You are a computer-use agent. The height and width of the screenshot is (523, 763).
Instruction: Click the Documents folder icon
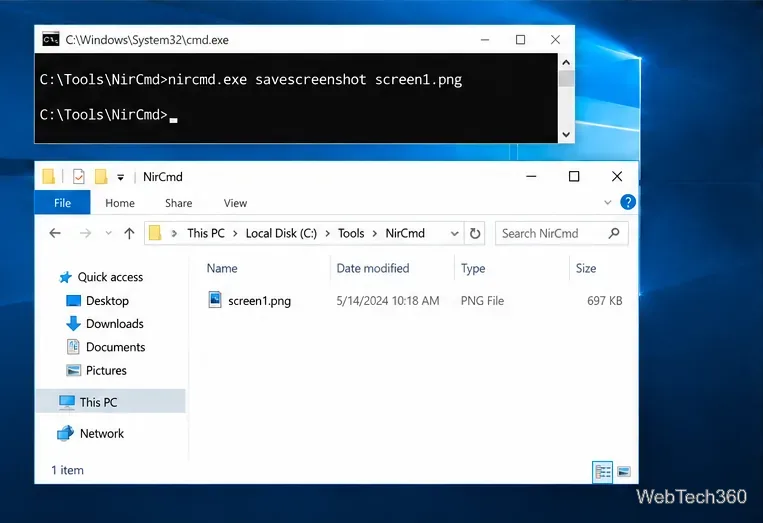pos(73,347)
